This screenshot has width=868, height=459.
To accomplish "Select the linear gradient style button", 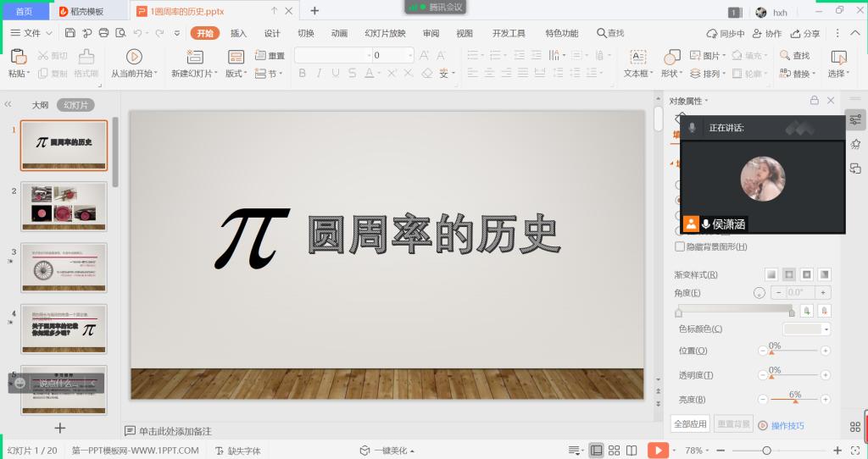I will (x=771, y=274).
